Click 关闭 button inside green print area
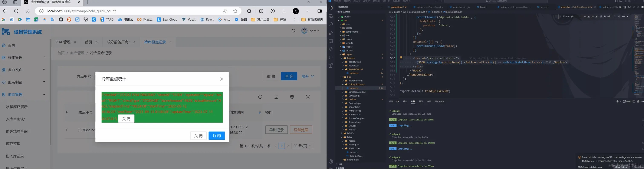Viewport: 644px width, 169px height. point(126,119)
